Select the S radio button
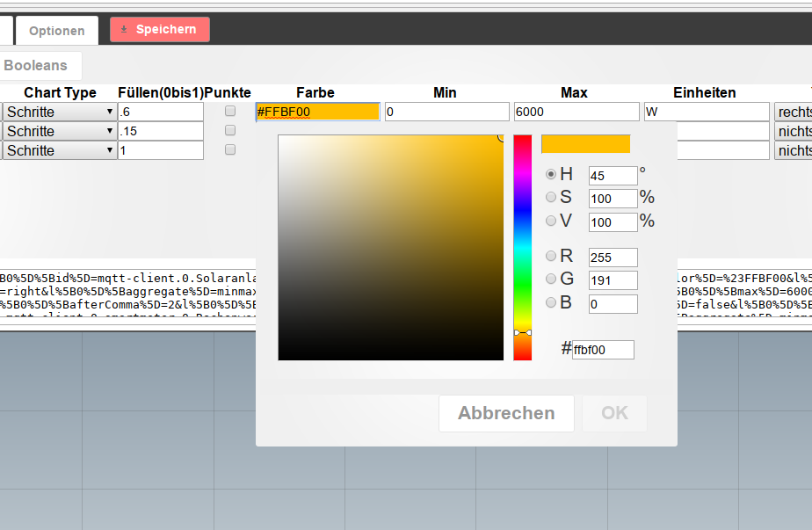This screenshot has height=530, width=812. pyautogui.click(x=551, y=197)
